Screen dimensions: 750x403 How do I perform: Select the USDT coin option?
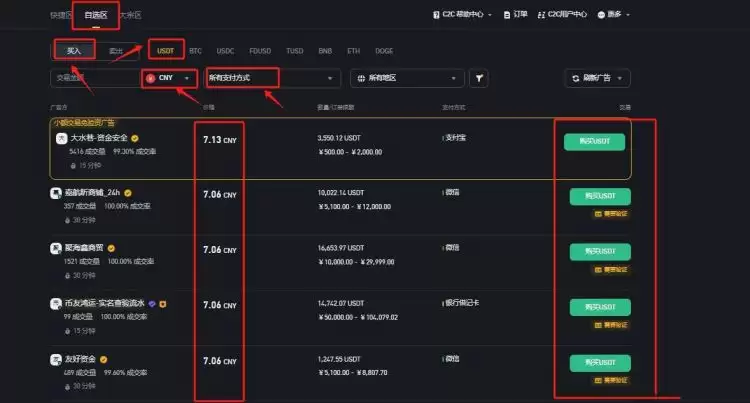165,51
